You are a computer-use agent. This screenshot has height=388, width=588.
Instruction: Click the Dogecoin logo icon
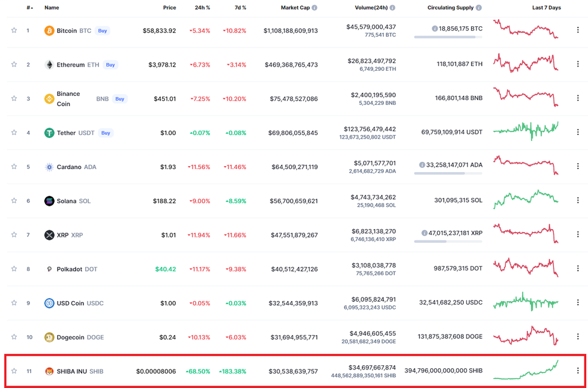click(49, 337)
